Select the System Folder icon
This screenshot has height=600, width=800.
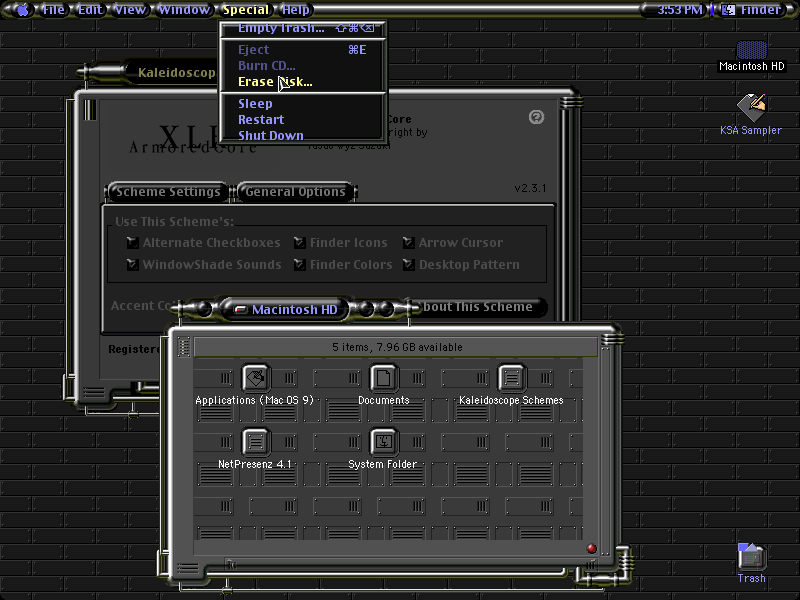click(x=383, y=442)
